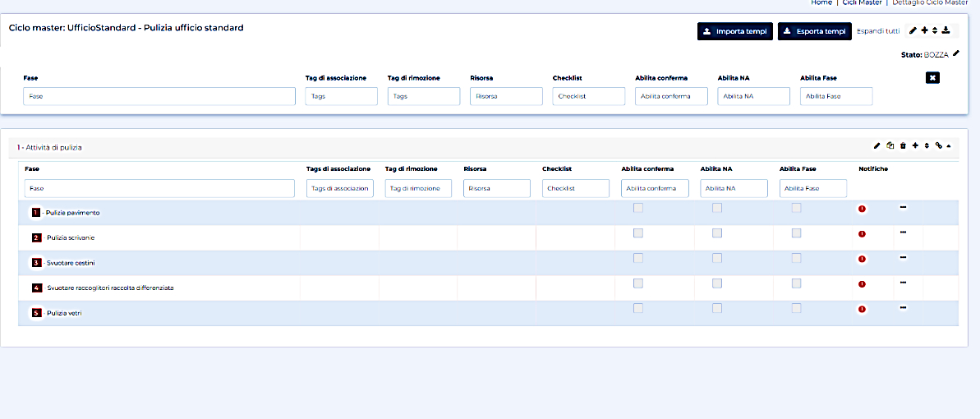Open Cicli Master breadcrumb link
980x419 pixels.
pos(862,3)
